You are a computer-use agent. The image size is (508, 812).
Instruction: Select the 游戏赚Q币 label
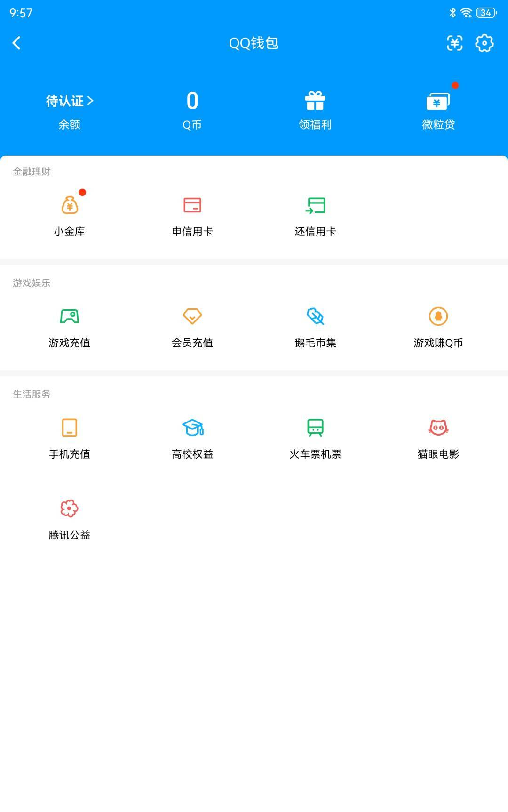tap(438, 343)
